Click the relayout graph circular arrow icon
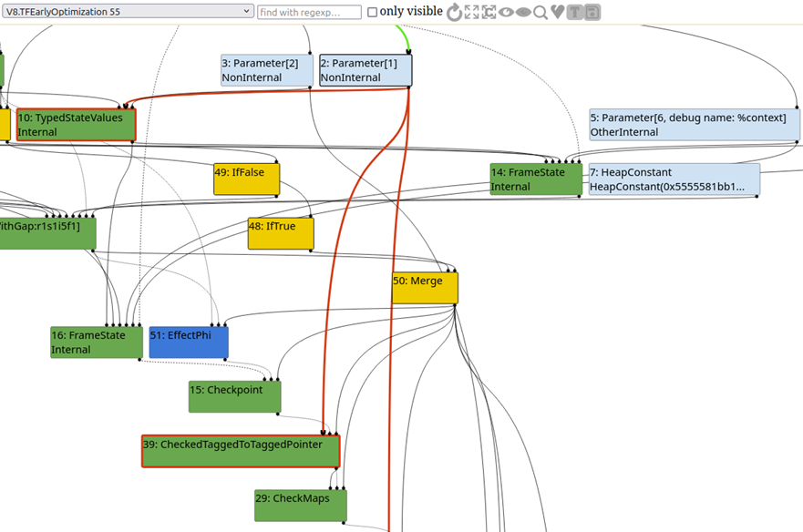Image resolution: width=803 pixels, height=532 pixels. 454,12
